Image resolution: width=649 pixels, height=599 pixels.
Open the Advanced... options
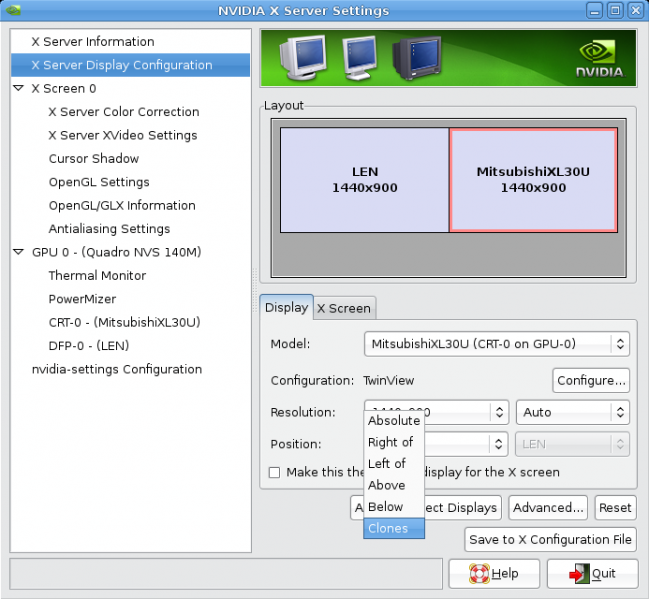coord(548,508)
